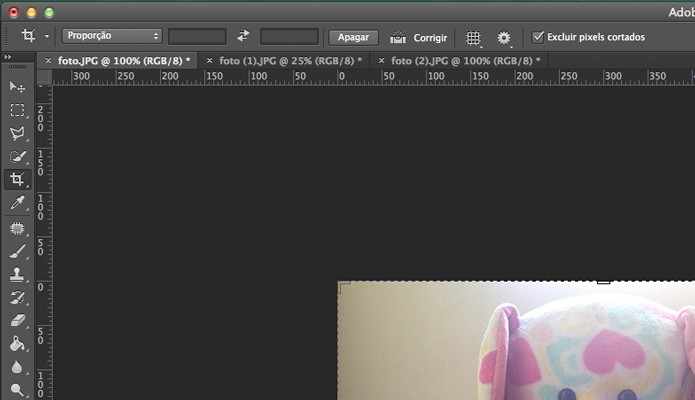695x400 pixels.
Task: Click the Corrigir straighten icon
Action: [x=398, y=38]
